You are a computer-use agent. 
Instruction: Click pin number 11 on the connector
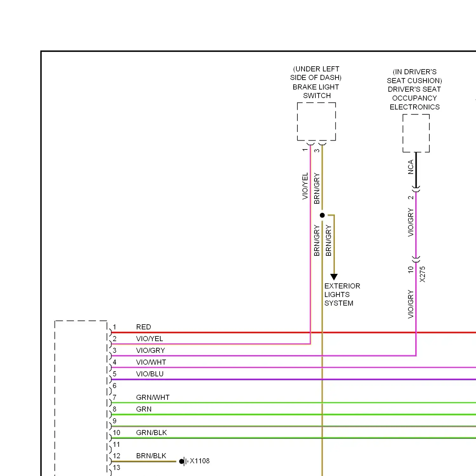(116, 444)
